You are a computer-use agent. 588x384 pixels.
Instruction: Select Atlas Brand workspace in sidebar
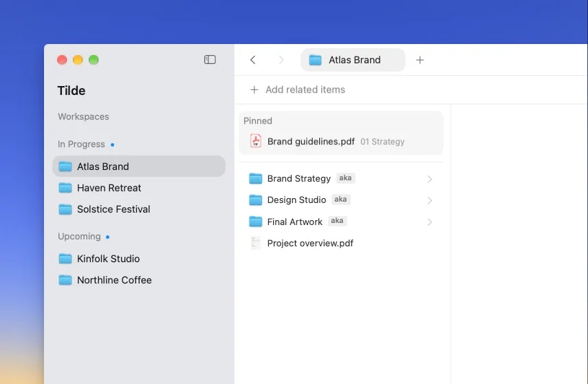click(139, 167)
